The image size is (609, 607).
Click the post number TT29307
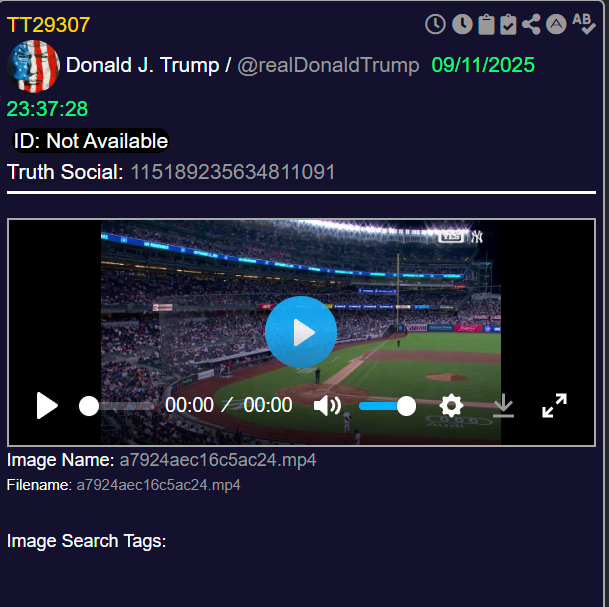[x=49, y=25]
